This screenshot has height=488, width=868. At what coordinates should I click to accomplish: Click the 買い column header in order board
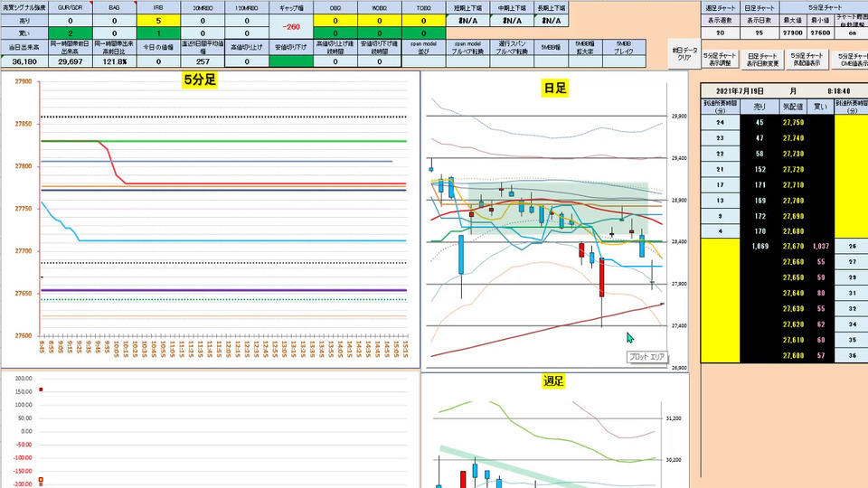(x=820, y=107)
